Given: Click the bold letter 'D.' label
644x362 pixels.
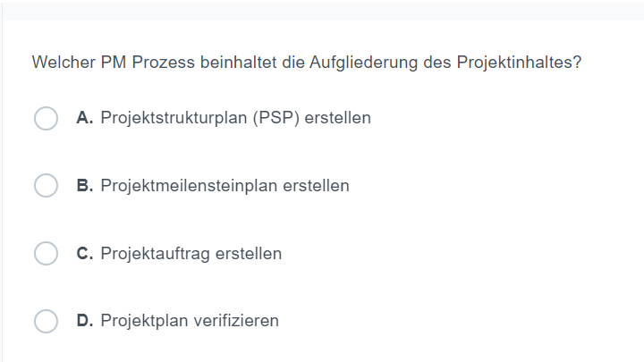Looking at the screenshot, I should [85, 321].
